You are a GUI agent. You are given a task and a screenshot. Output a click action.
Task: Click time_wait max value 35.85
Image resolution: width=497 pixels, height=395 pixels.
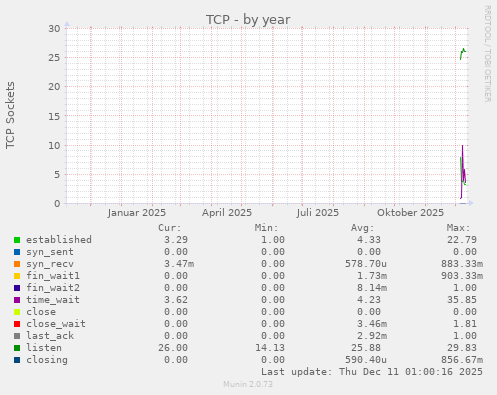pos(462,300)
